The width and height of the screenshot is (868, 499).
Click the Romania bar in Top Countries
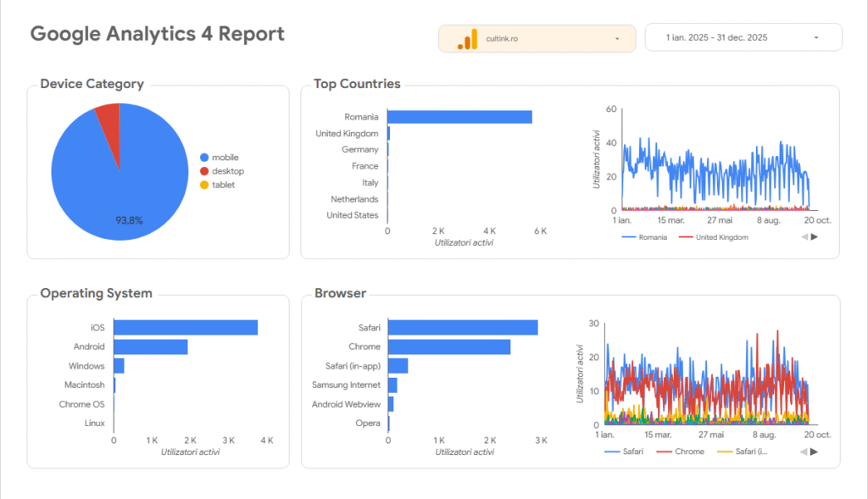[458, 116]
